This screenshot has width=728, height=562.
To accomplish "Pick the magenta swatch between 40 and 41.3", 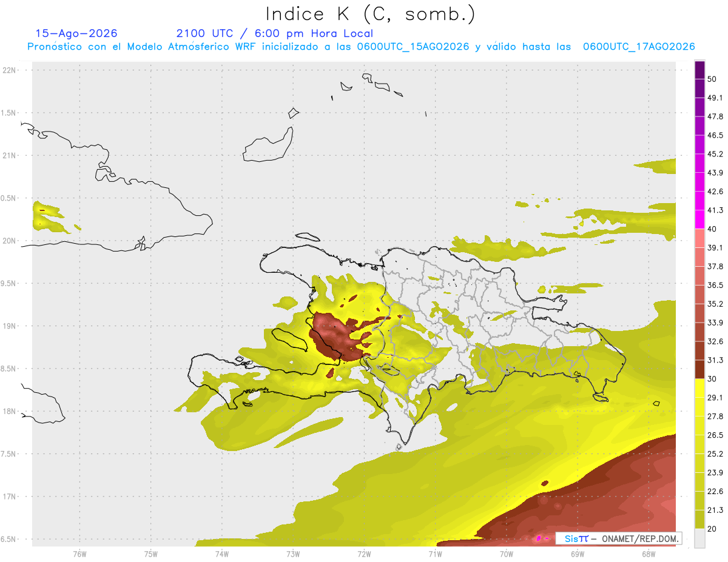I will point(700,219).
